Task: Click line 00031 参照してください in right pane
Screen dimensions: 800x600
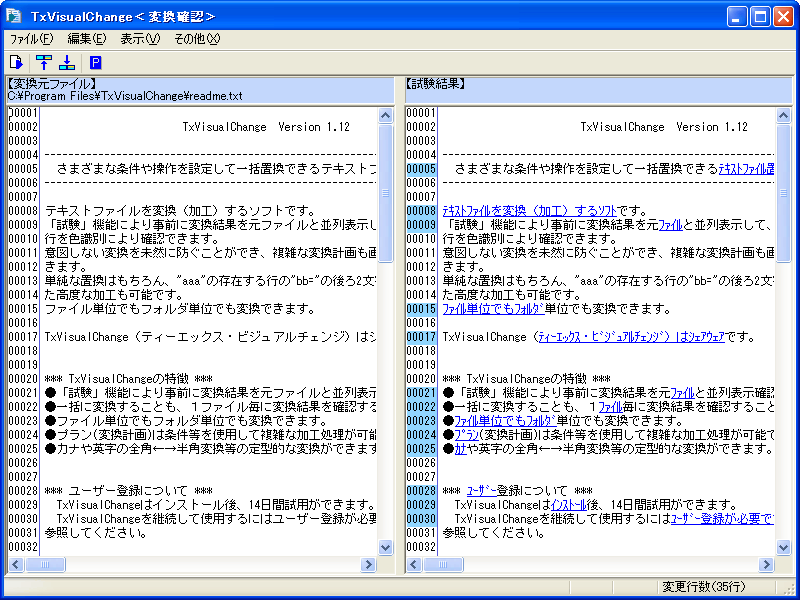Action: coord(493,533)
